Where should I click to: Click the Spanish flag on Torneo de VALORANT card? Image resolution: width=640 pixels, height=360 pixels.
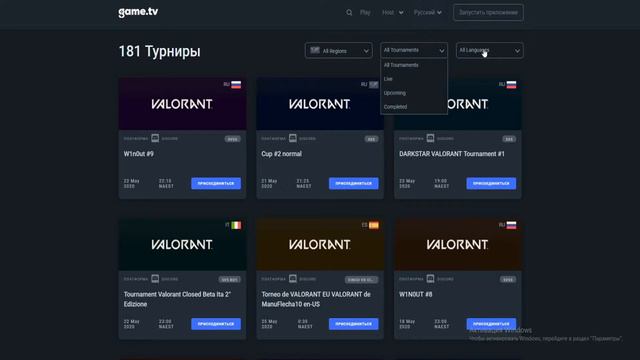pyautogui.click(x=373, y=225)
